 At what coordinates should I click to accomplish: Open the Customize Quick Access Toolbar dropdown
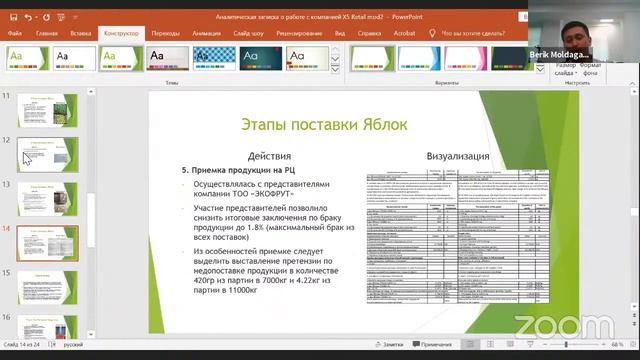76,17
